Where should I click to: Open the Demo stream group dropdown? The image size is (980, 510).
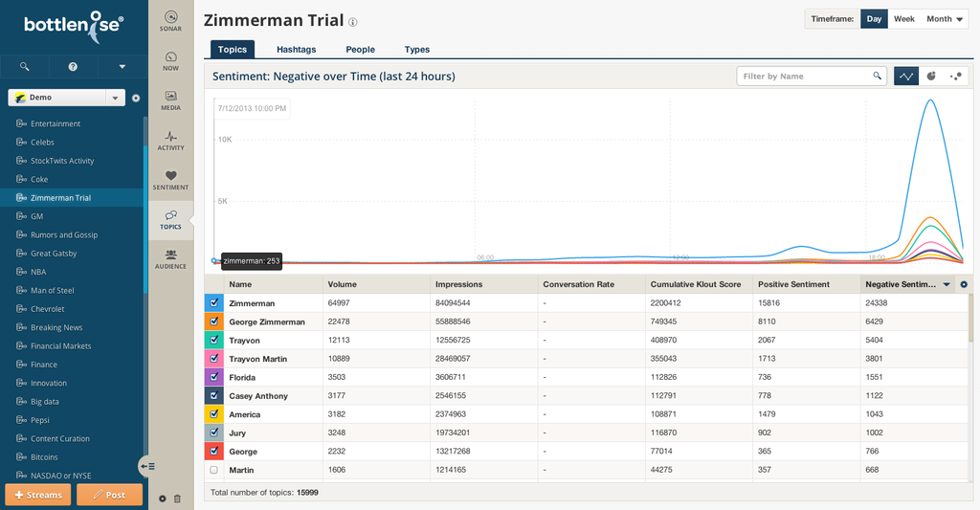tap(115, 98)
